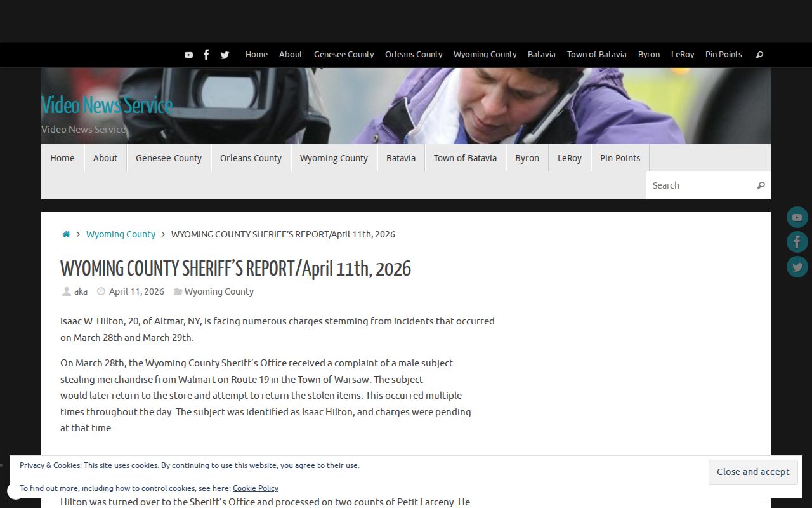Open author link aka
Viewport: 812px width, 508px height.
coord(81,291)
